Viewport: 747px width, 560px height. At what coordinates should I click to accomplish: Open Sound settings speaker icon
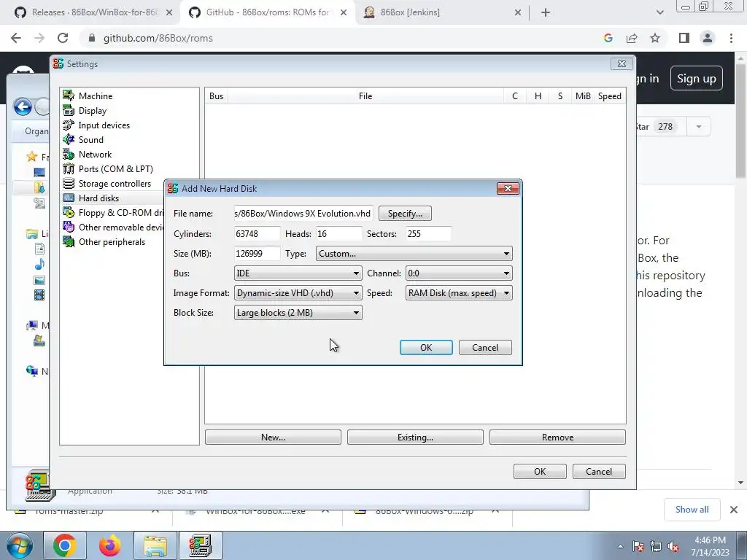[69, 139]
